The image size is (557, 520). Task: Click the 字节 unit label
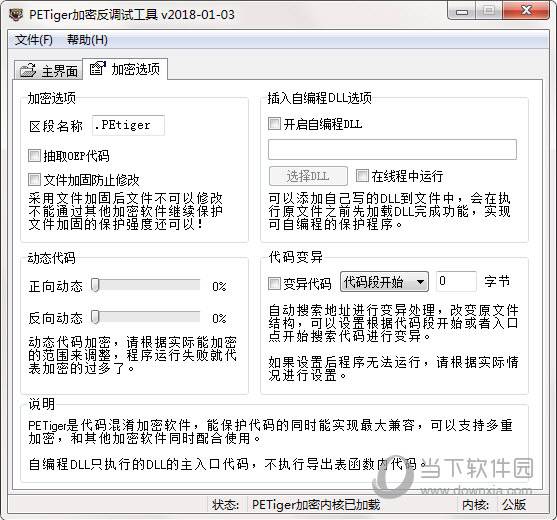(x=497, y=281)
